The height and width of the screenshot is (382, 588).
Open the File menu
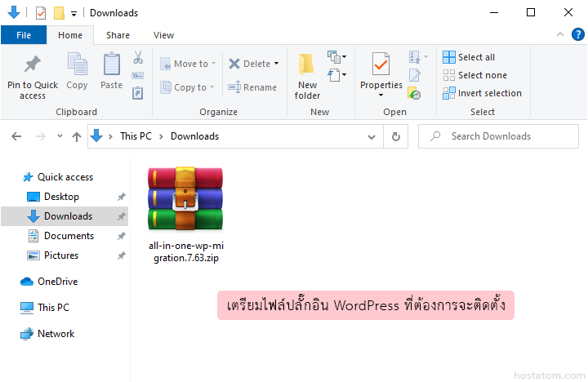pyautogui.click(x=24, y=35)
